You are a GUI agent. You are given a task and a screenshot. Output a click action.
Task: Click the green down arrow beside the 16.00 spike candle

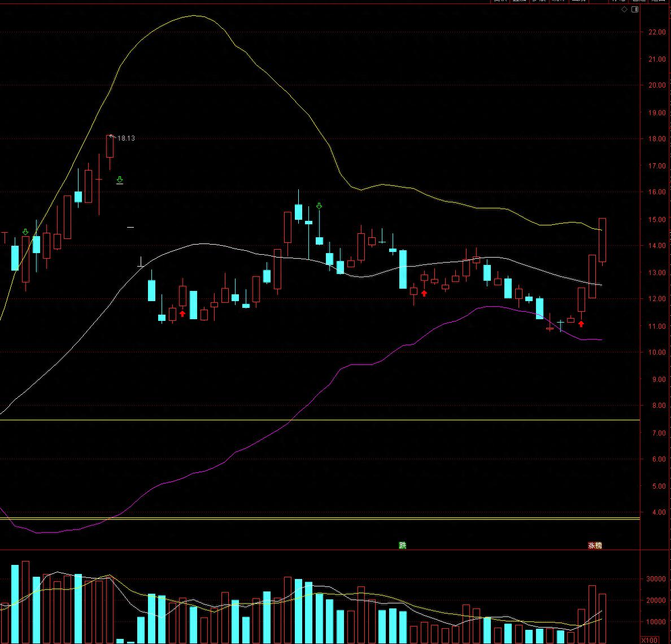point(319,206)
